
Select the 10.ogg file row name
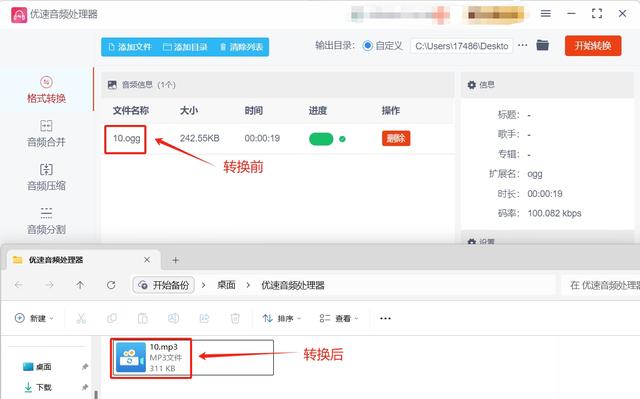point(127,138)
